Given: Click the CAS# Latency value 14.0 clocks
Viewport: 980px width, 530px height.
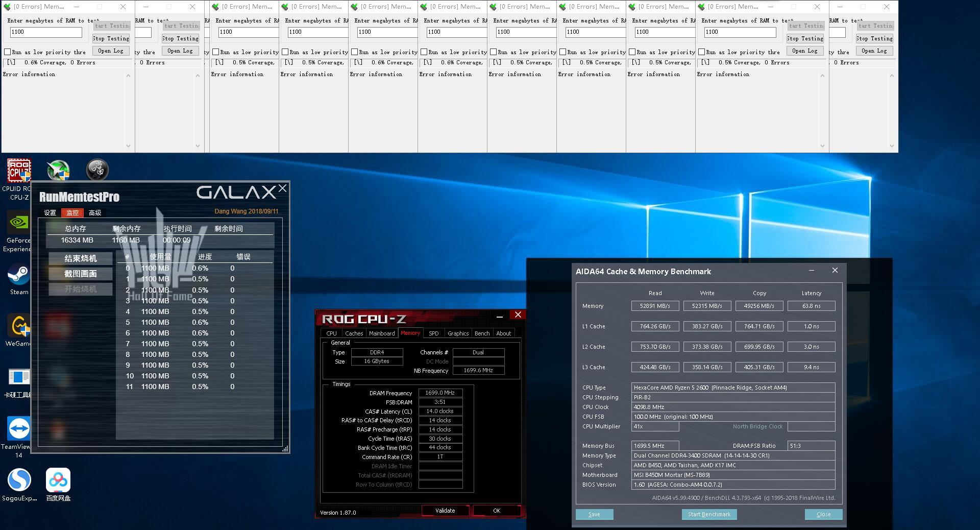Looking at the screenshot, I should [440, 411].
